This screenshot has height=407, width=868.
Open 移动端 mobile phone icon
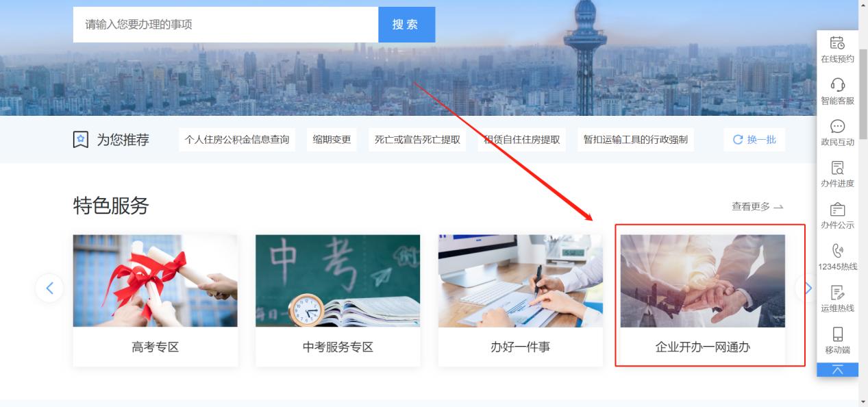click(837, 334)
